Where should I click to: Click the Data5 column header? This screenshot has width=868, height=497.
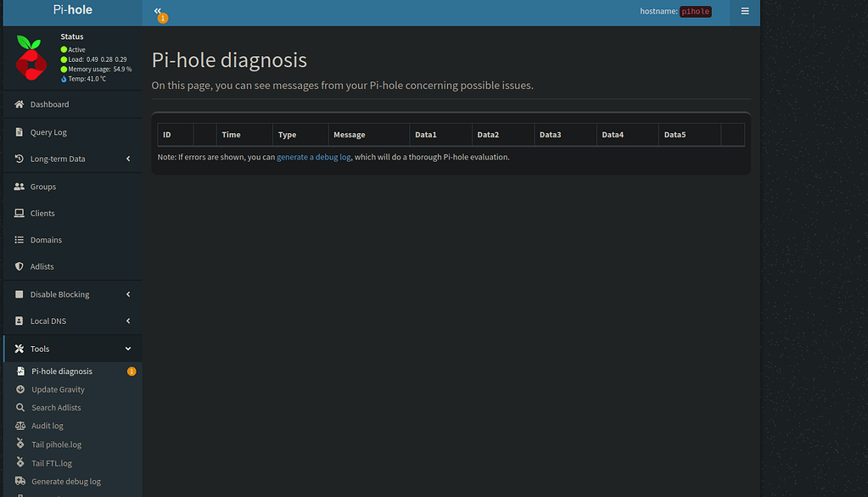pos(690,135)
